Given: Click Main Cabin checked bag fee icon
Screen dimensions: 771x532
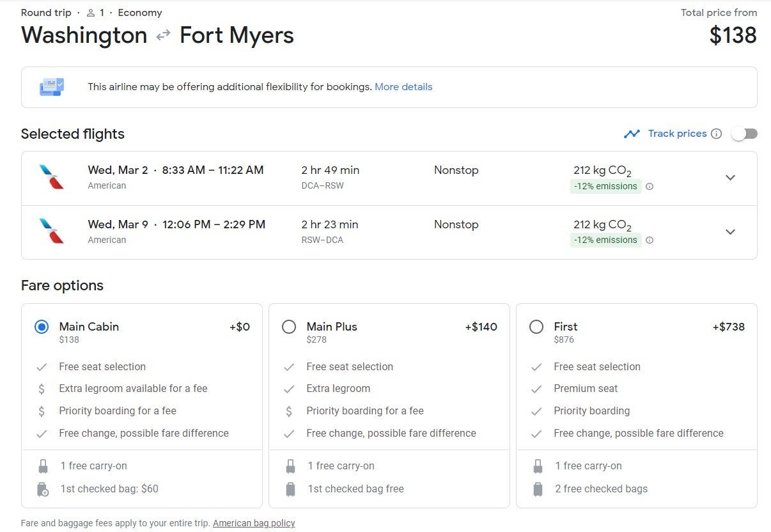Looking at the screenshot, I should click(43, 489).
